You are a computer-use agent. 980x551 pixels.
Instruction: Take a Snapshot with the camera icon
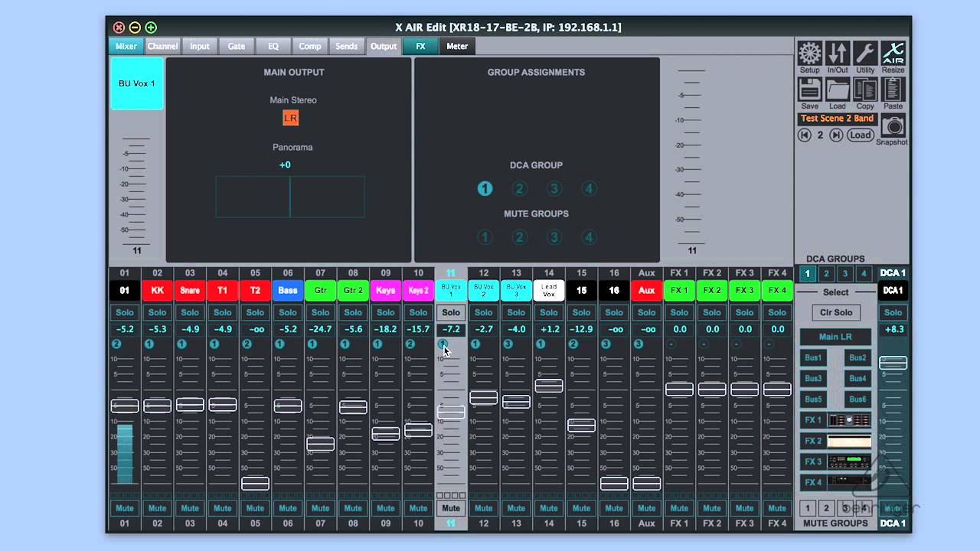point(892,126)
